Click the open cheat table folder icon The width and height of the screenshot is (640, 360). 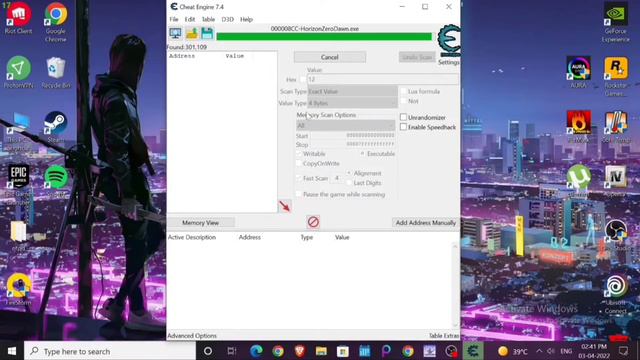pyautogui.click(x=191, y=33)
